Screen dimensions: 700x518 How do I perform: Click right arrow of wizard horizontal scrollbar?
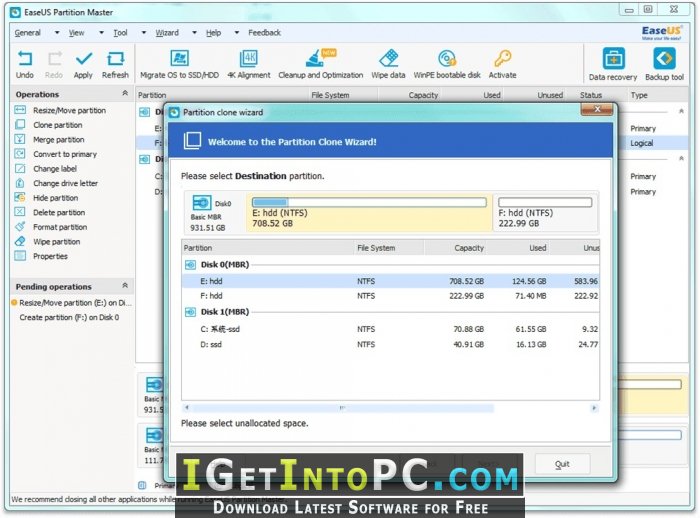pyautogui.click(x=594, y=408)
